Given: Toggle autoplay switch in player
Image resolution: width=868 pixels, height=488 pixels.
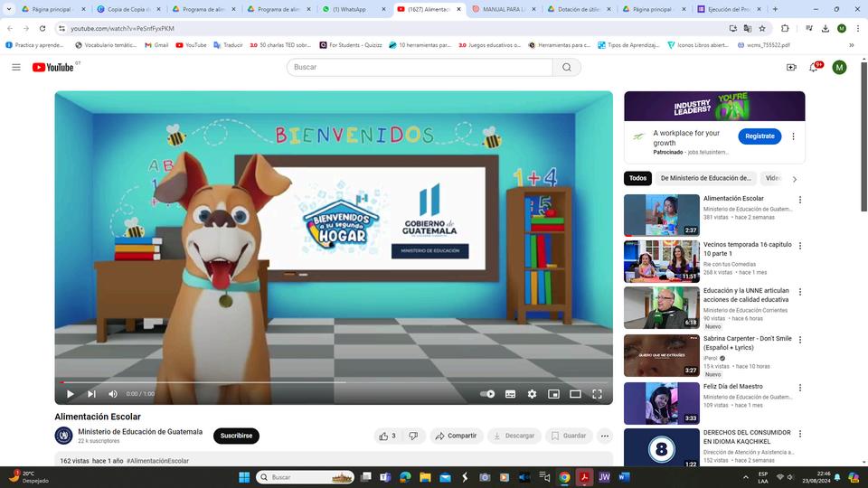Looking at the screenshot, I should [x=487, y=394].
